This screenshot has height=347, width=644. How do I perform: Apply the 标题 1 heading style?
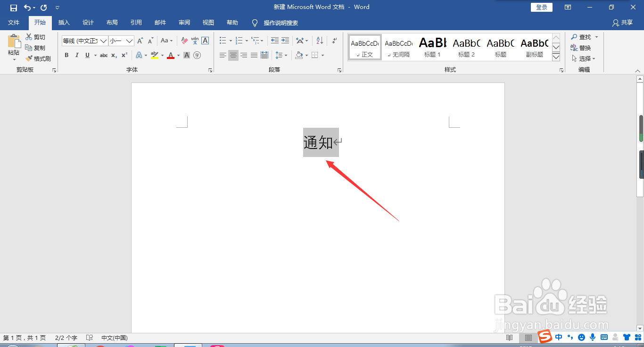click(x=433, y=47)
